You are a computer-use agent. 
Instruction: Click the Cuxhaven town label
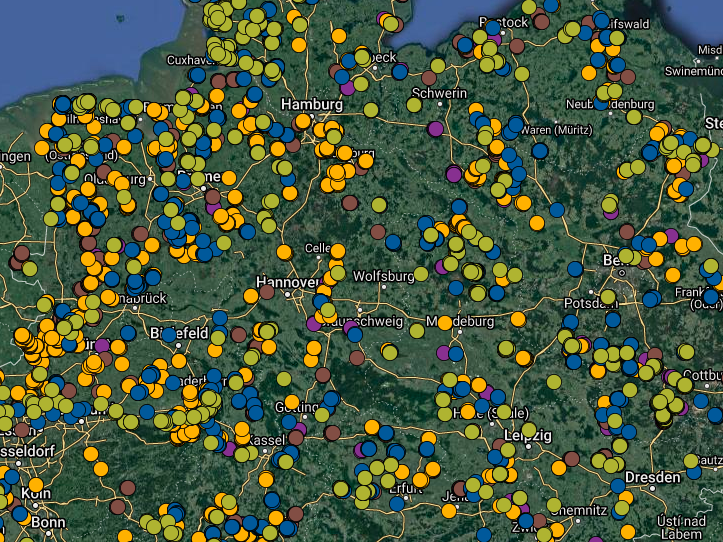click(191, 60)
